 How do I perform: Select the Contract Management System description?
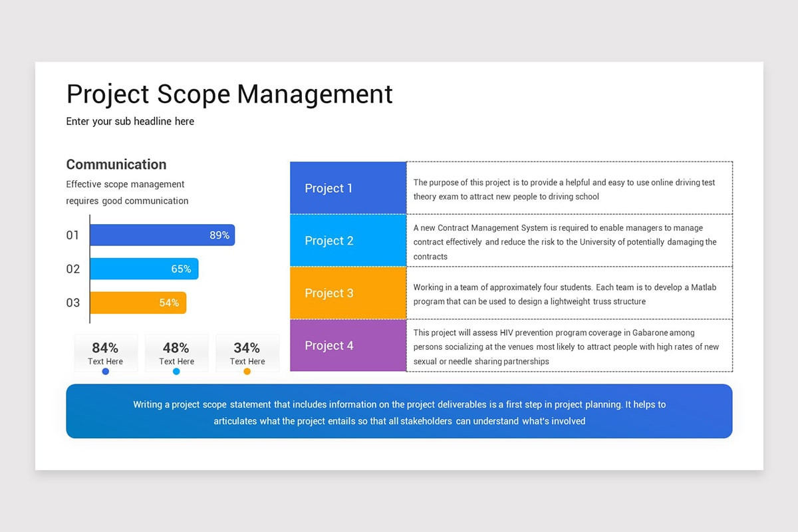(565, 242)
